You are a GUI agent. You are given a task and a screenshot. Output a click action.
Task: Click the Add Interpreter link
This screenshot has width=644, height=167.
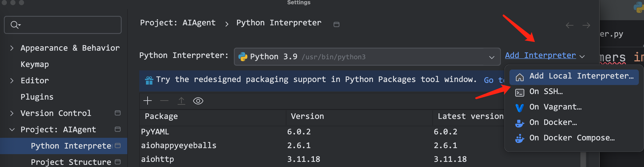tap(540, 55)
